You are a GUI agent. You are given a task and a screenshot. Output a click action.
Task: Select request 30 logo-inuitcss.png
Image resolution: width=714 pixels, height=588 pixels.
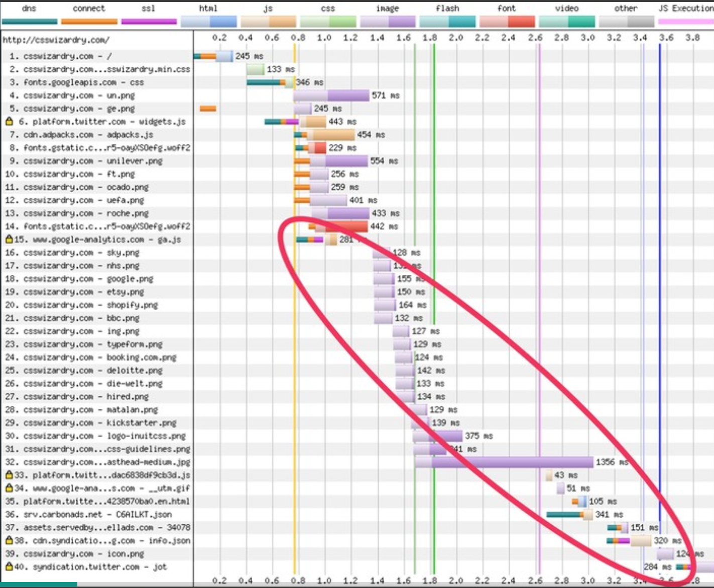95,435
